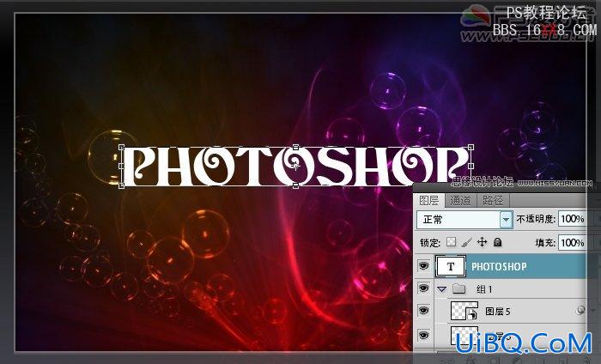
Task: Toggle visibility of the layer below 图层 5
Action: (x=423, y=336)
